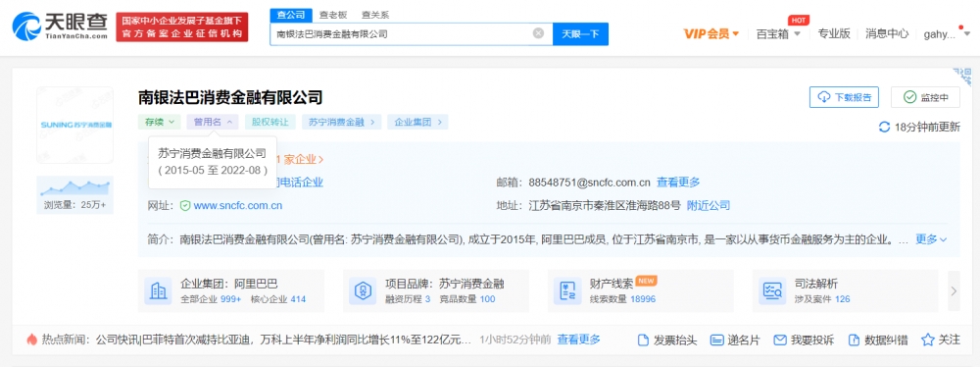980x367 pixels.
Task: Click the 股权转让 tag
Action: pos(270,122)
